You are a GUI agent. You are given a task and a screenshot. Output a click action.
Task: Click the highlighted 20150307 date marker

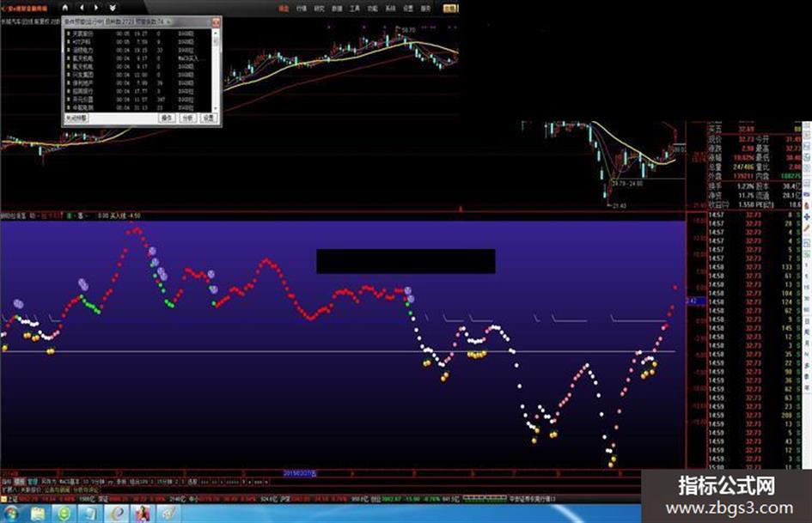point(300,473)
